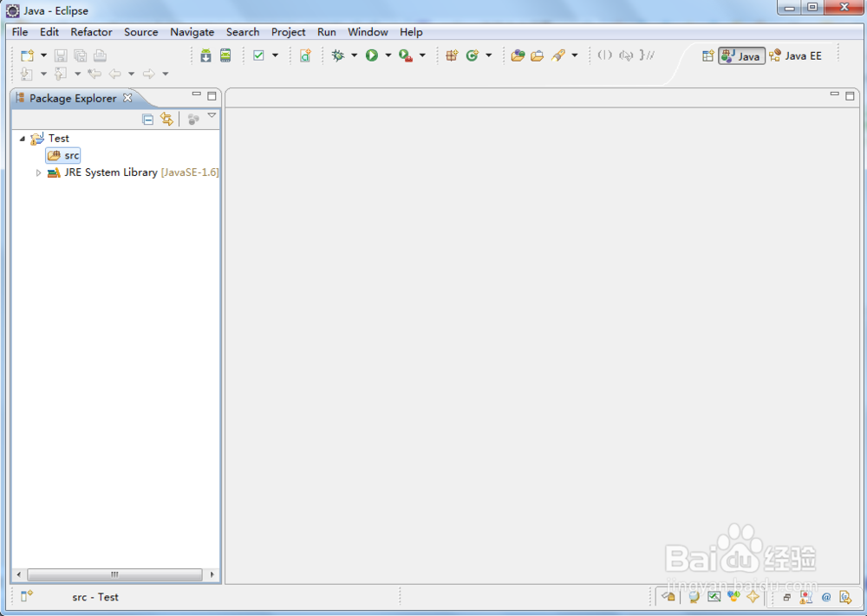
Task: Open the External Tools dropdown arrow
Action: point(422,55)
